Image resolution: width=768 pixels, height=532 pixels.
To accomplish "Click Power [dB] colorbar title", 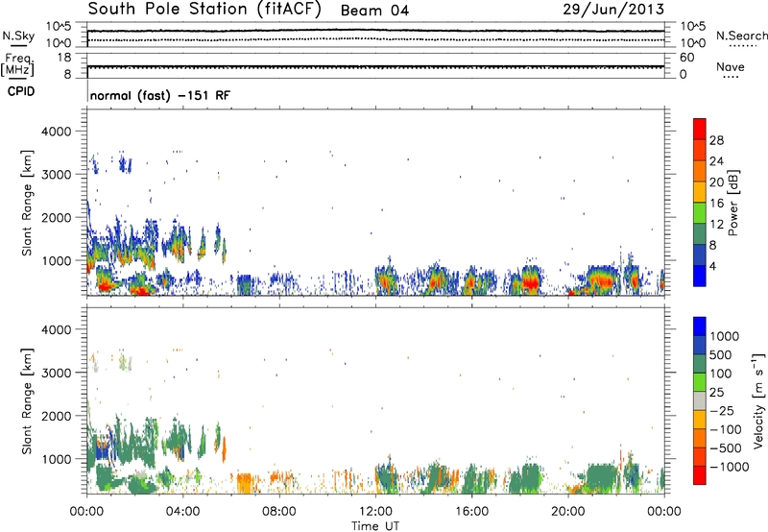I will 732,203.
